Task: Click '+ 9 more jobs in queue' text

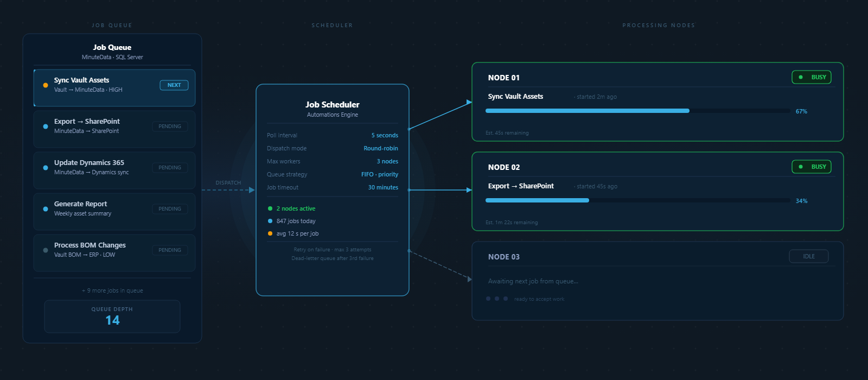Action: point(112,290)
